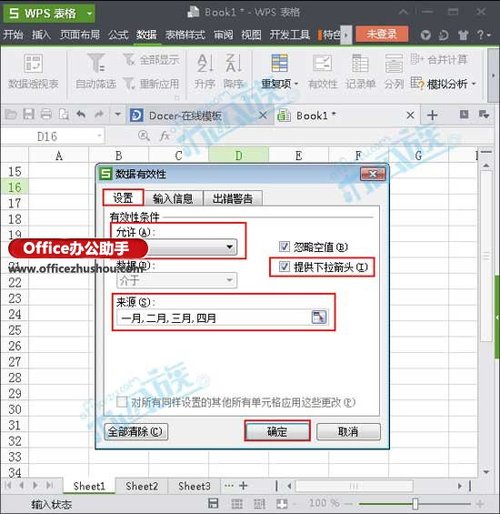The height and width of the screenshot is (514, 500).
Task: Toggle apply changes to all same-setting cells checkbox
Action: (122, 402)
